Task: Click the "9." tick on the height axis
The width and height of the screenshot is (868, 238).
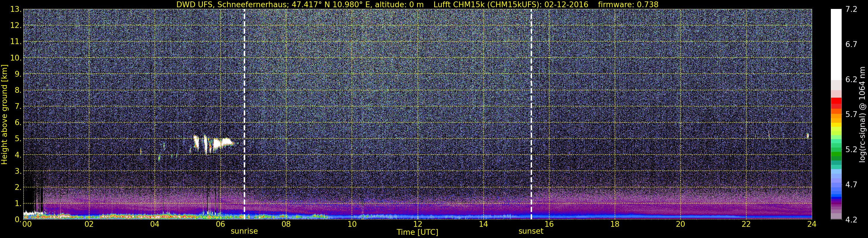Action: click(x=18, y=74)
